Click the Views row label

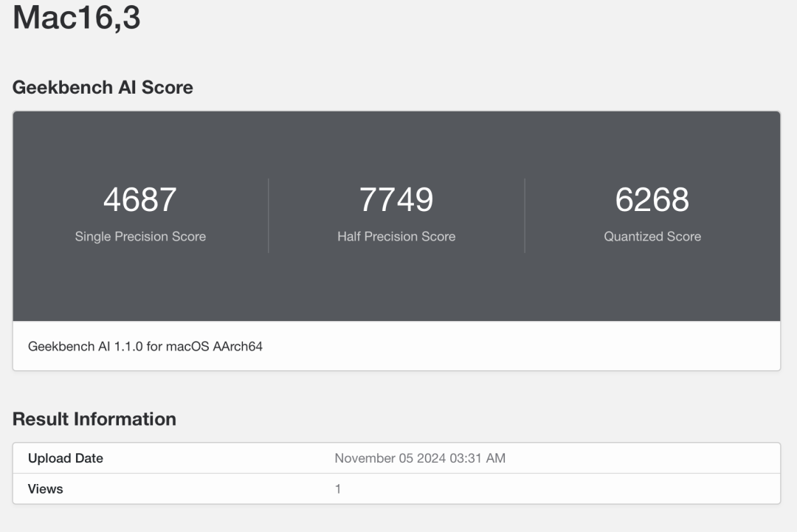[46, 488]
